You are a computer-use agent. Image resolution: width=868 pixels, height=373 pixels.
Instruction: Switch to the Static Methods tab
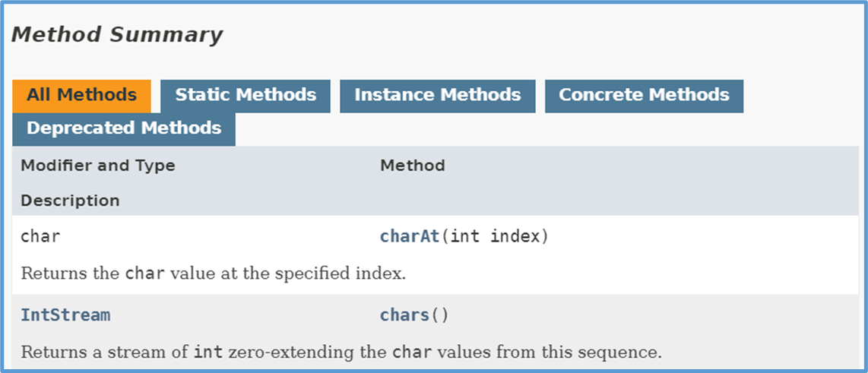(x=246, y=96)
